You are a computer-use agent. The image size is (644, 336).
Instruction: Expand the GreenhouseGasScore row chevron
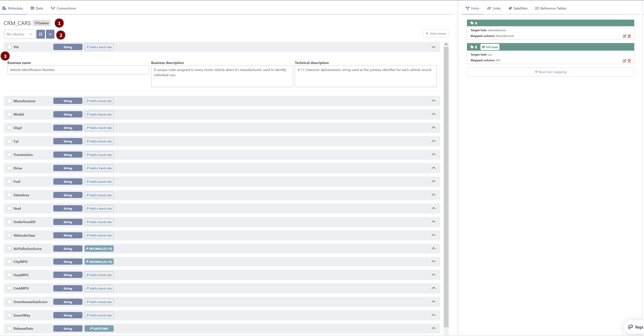(434, 302)
